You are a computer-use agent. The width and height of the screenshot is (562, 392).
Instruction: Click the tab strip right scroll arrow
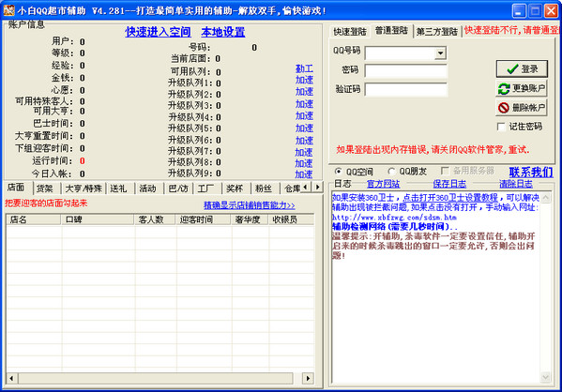[x=317, y=187]
